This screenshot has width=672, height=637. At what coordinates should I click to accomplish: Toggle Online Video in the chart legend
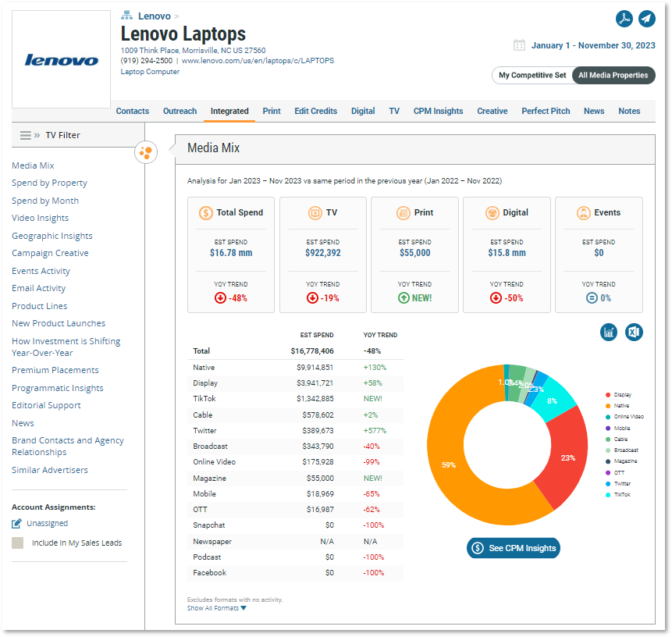624,417
